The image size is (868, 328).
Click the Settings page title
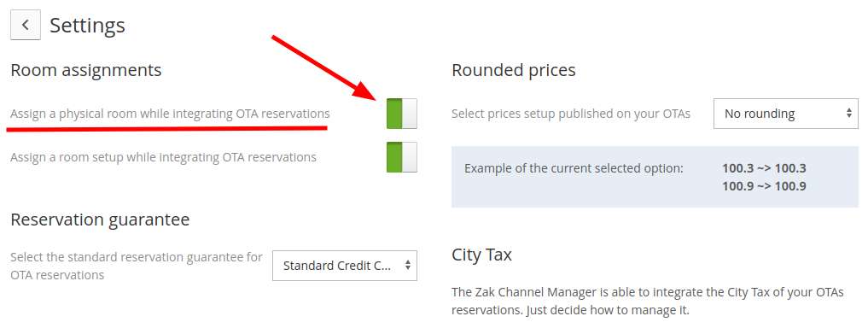point(87,26)
